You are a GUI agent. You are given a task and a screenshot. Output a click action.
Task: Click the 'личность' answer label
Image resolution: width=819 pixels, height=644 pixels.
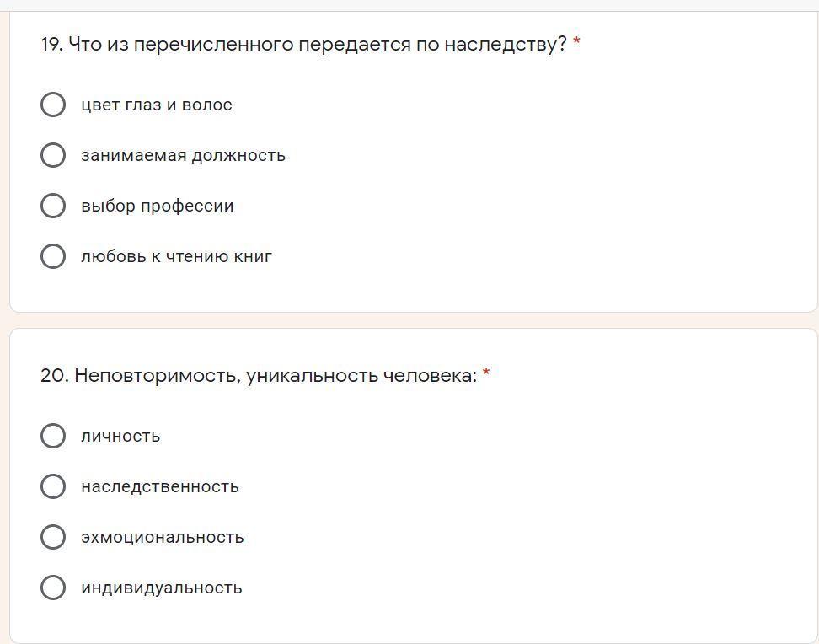(120, 436)
